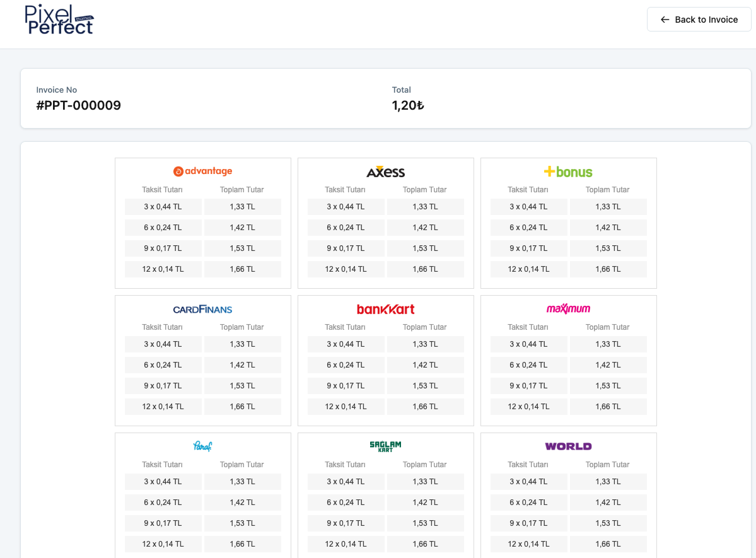Click the Pixel Perfect logo
Screen dimensions: 756x558
59,20
